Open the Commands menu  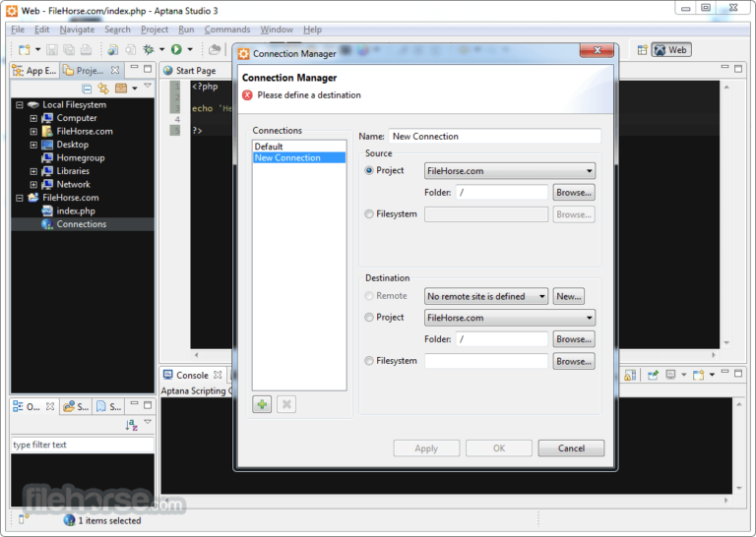click(227, 30)
